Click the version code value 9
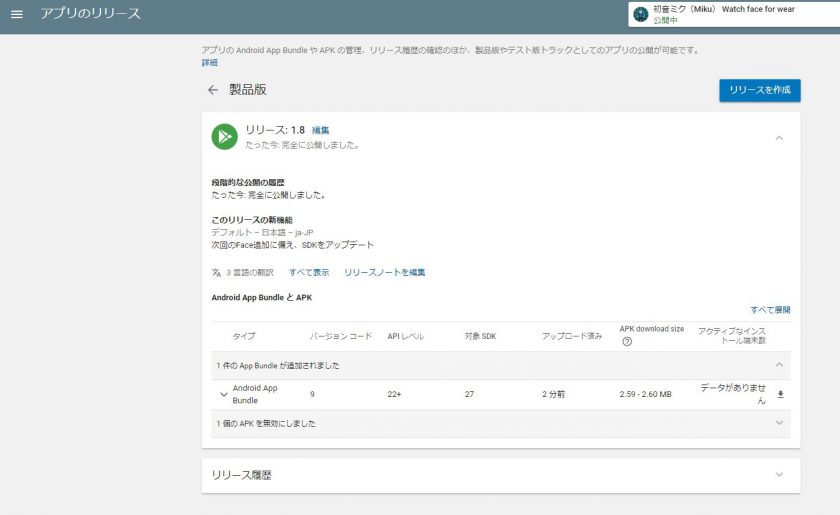The image size is (840, 515). 312,394
